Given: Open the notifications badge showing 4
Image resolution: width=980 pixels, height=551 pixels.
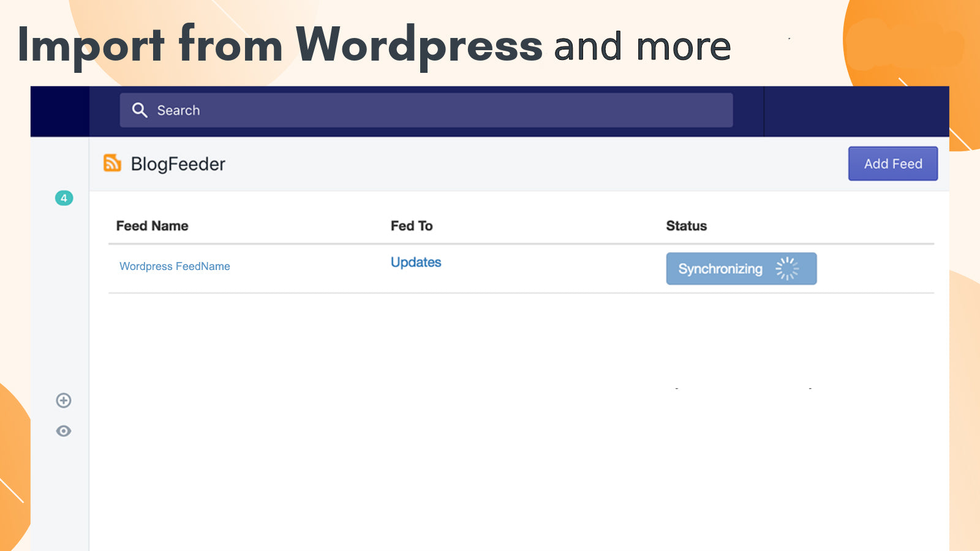Looking at the screenshot, I should (64, 198).
